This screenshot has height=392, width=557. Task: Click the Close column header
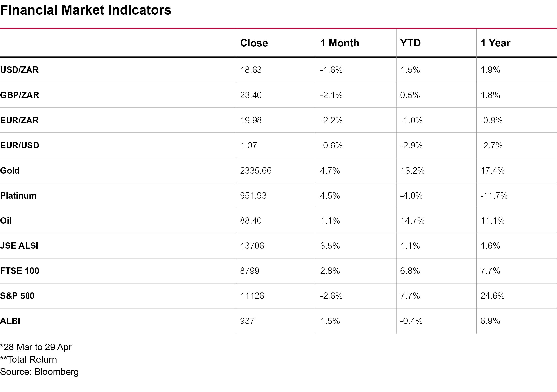click(x=254, y=43)
